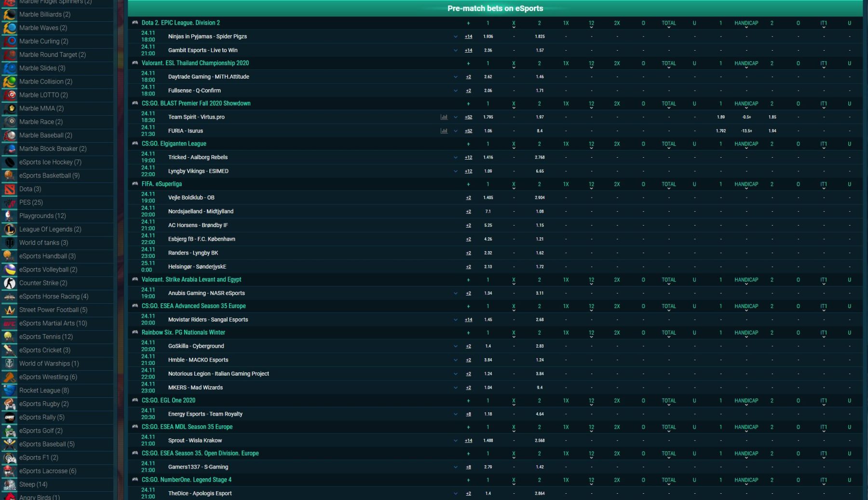Add Dota 2 EPIC League via plus sign
This screenshot has width=868, height=500.
[468, 23]
